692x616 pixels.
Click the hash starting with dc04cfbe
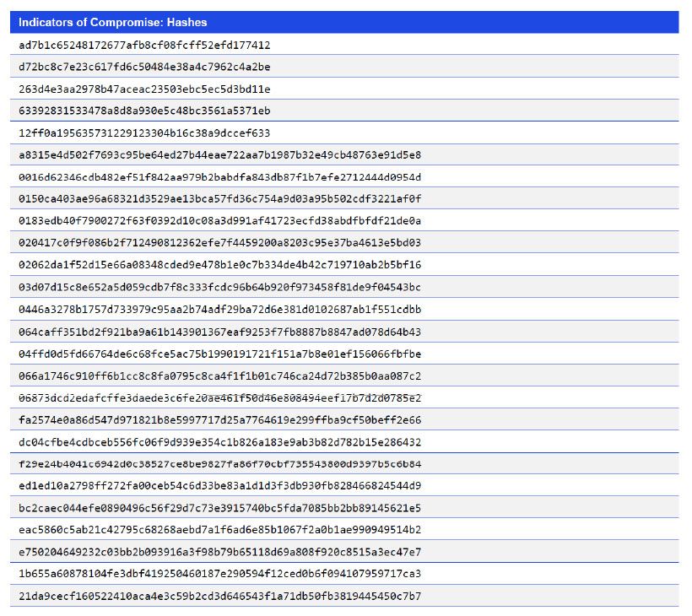pos(219,441)
